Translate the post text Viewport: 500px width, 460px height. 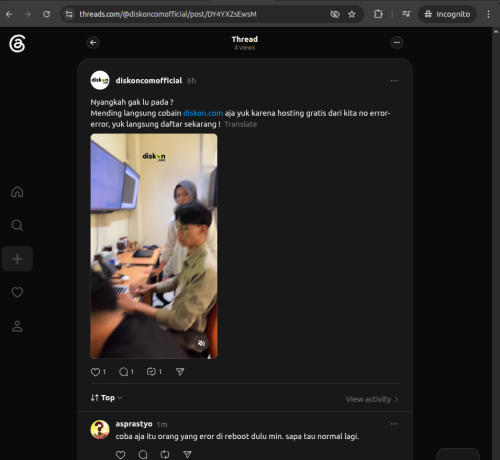pos(241,124)
